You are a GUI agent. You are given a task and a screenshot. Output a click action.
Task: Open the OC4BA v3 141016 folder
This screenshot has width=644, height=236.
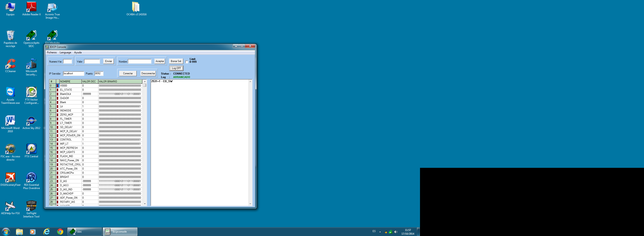click(x=136, y=7)
